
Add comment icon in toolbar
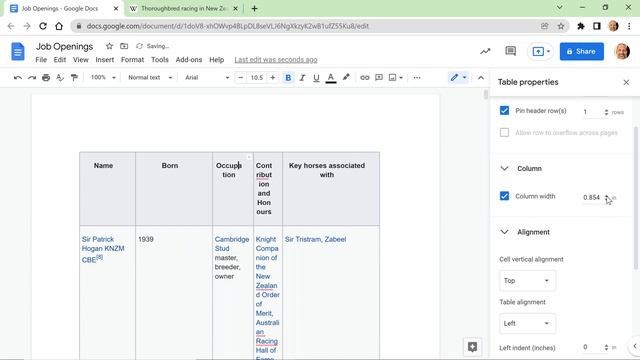(x=379, y=78)
